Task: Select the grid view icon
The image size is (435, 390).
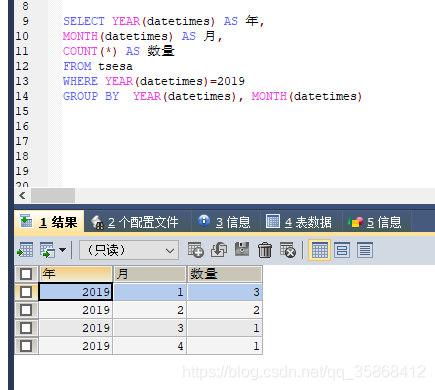Action: click(x=319, y=250)
